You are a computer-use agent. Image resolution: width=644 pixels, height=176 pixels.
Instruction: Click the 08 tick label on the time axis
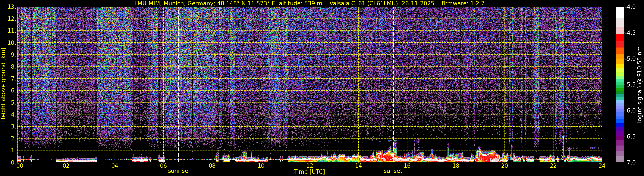tap(212, 166)
